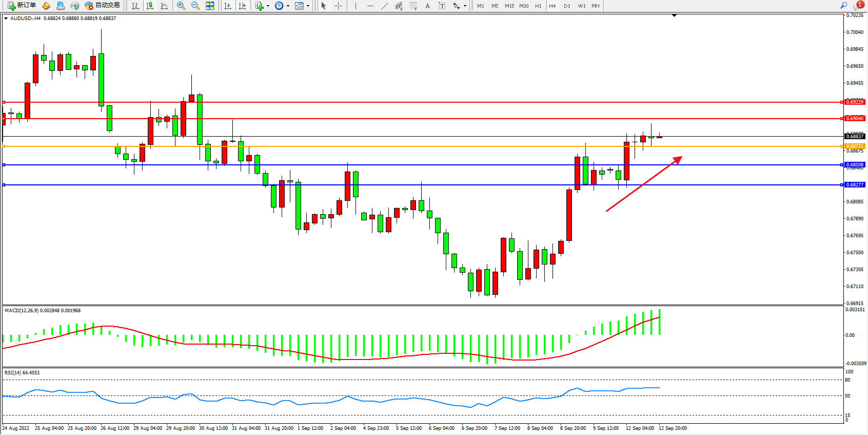Tile chart windows with grid icon
868x435 pixels.
210,6
